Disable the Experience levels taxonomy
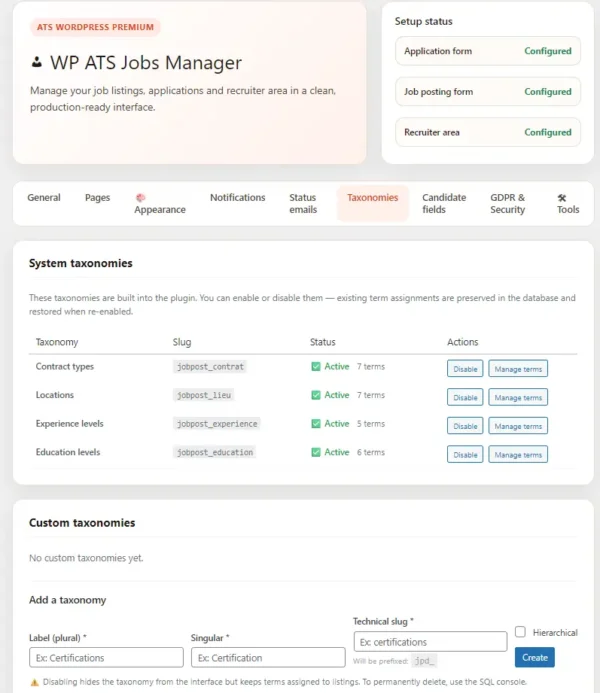 [465, 426]
